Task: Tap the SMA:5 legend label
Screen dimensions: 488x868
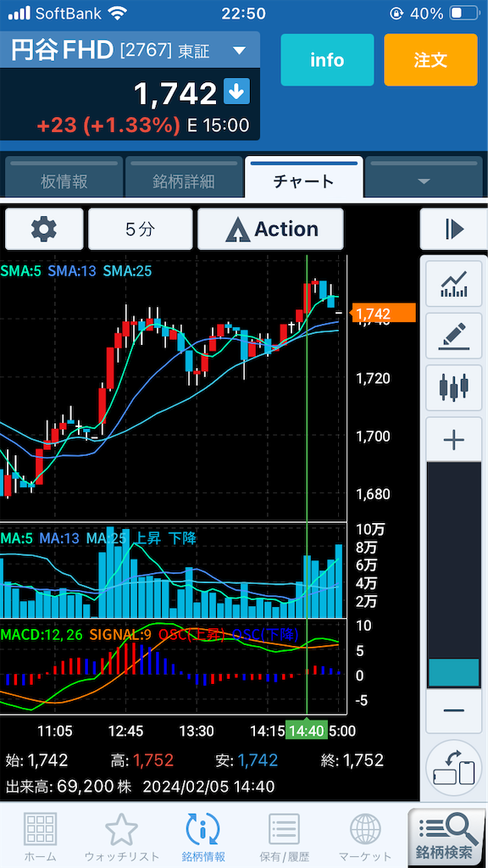Action: [x=20, y=270]
